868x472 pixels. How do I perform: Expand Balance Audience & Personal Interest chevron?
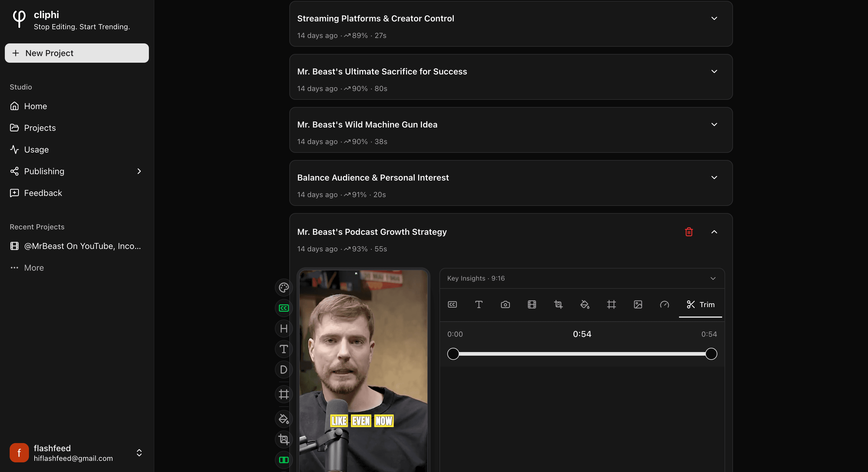coord(714,178)
